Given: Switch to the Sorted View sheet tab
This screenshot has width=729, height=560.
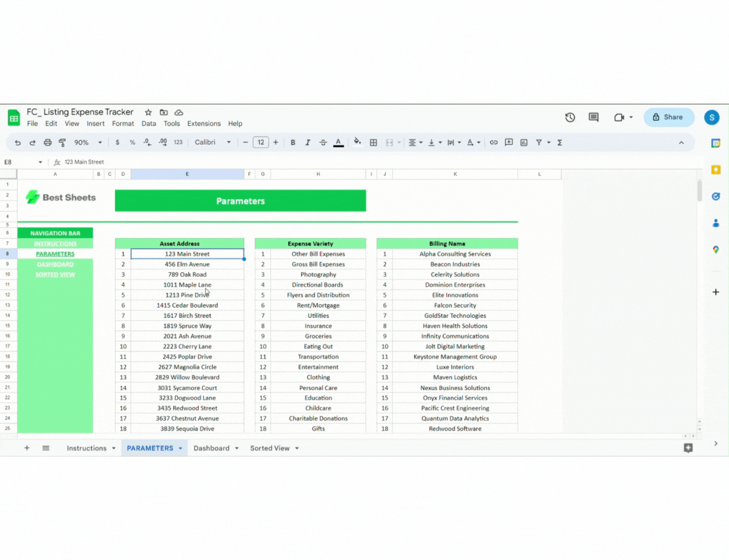Looking at the screenshot, I should coord(270,448).
